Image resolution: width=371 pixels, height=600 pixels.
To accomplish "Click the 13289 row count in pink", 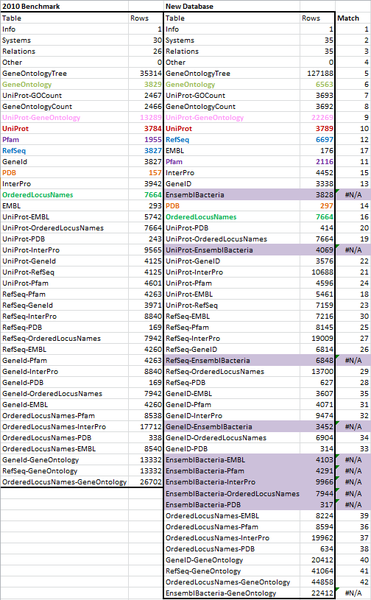I will click(x=146, y=117).
